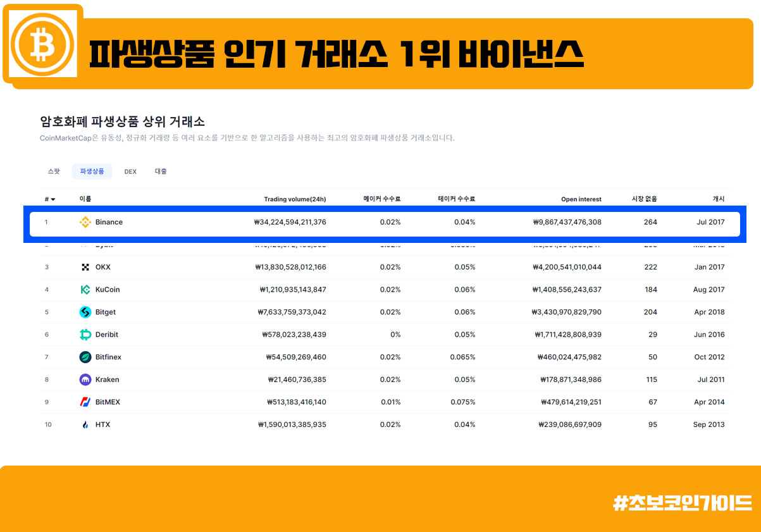This screenshot has height=532, width=761.
Task: Click OKX volume ₩13,830,528,012,166
Action: click(290, 267)
